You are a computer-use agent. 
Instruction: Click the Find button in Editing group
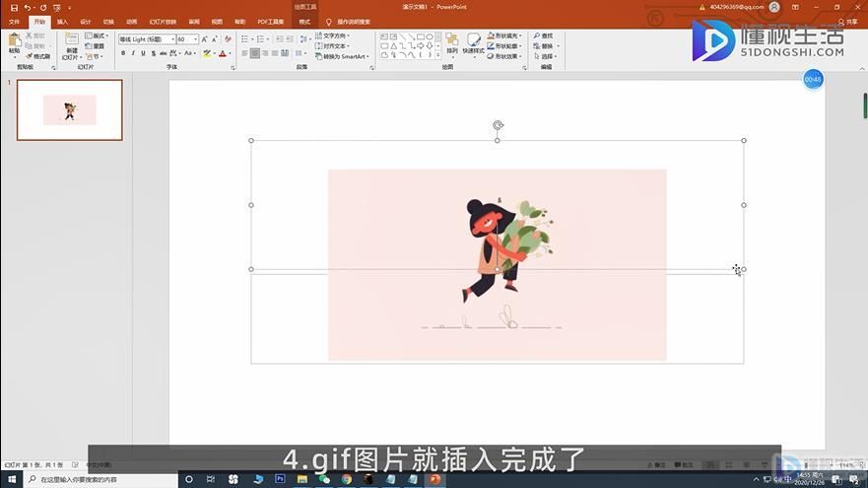click(544, 36)
